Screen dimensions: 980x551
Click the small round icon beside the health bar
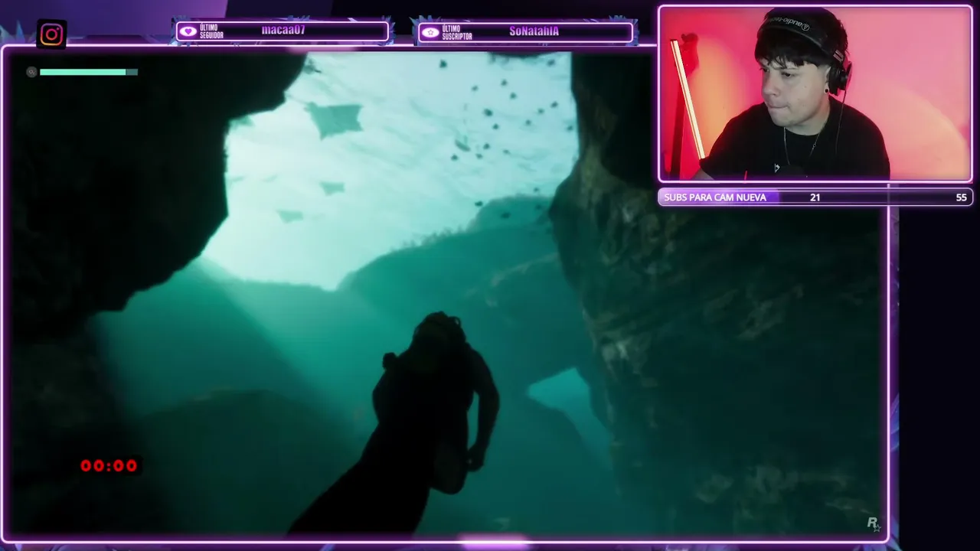pos(31,72)
